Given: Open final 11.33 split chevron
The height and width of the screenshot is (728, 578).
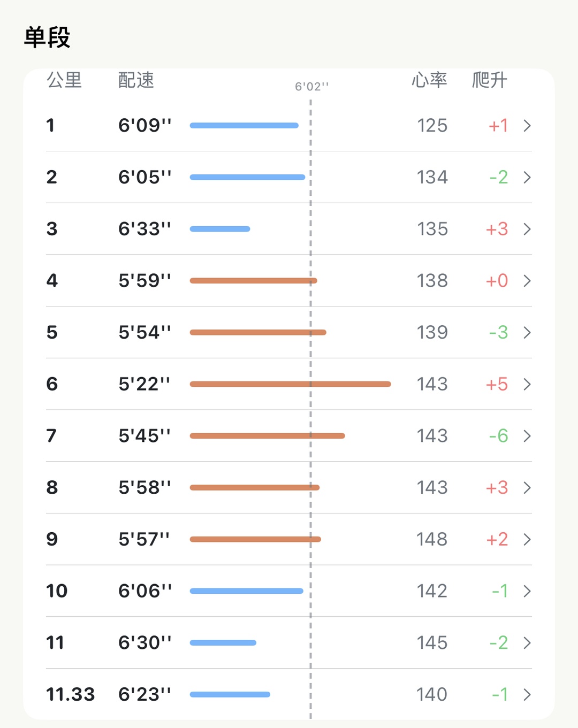Looking at the screenshot, I should tap(527, 694).
